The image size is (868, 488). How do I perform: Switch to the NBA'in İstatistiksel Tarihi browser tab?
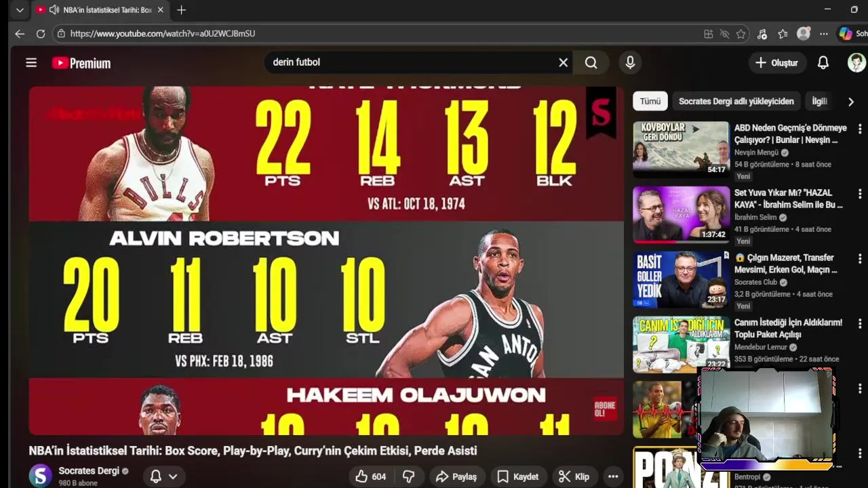coord(100,10)
